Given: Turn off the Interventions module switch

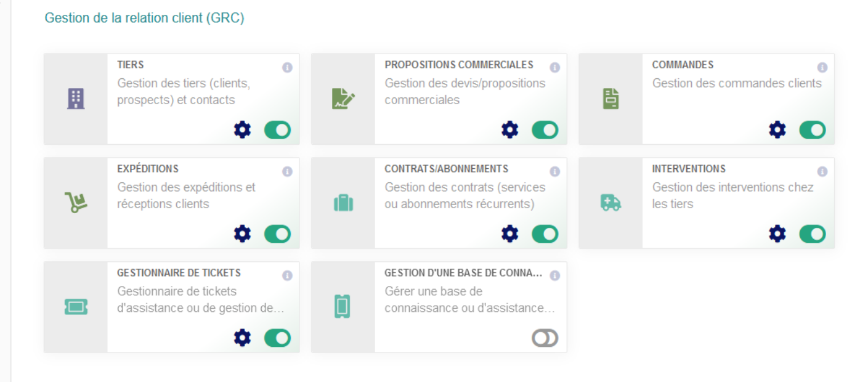Looking at the screenshot, I should pyautogui.click(x=813, y=234).
